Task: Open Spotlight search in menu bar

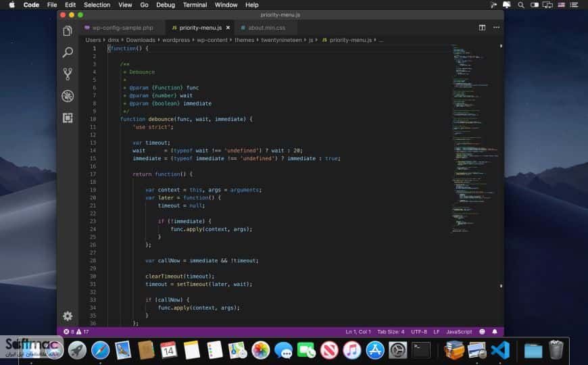Action: pos(521,5)
